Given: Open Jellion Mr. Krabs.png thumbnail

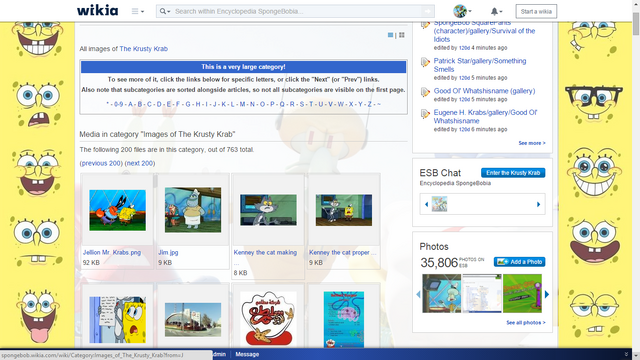Looking at the screenshot, I should tap(118, 210).
